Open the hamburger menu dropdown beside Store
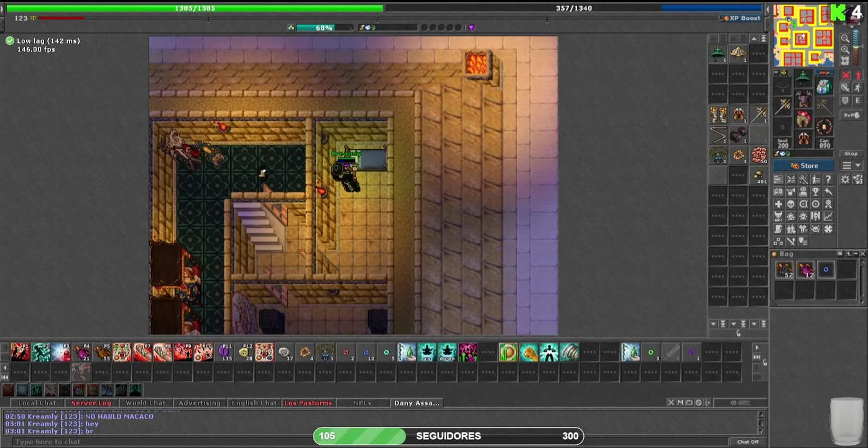Image resolution: width=868 pixels, height=448 pixels. (x=851, y=166)
